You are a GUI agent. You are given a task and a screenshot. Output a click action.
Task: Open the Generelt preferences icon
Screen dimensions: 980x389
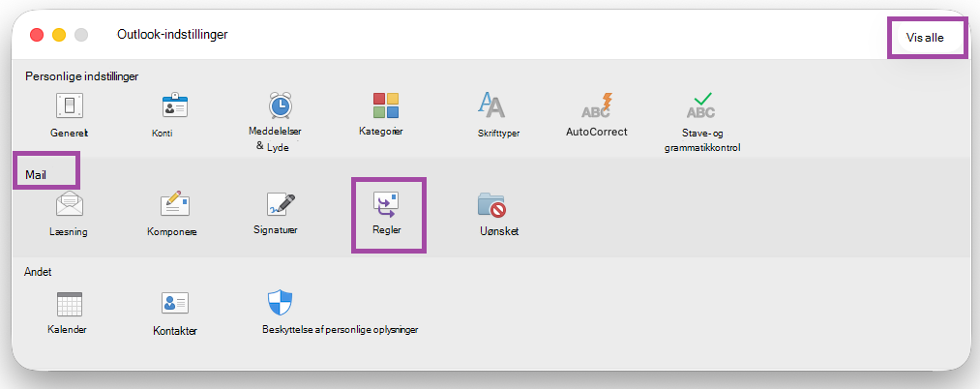(x=70, y=105)
